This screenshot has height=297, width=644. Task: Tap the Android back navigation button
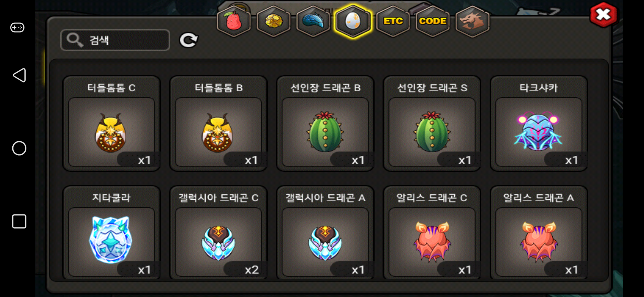coord(19,75)
